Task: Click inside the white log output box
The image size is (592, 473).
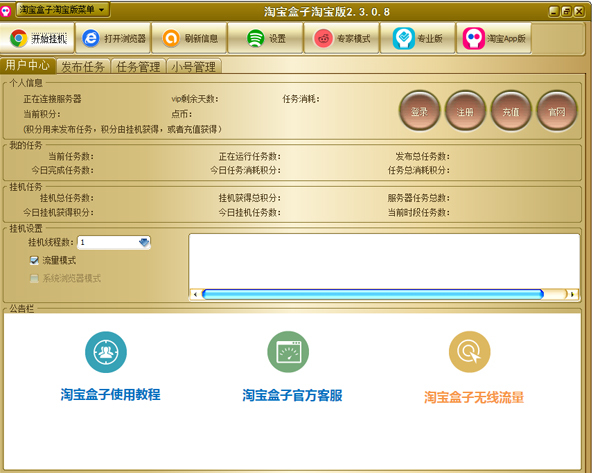Action: (384, 261)
